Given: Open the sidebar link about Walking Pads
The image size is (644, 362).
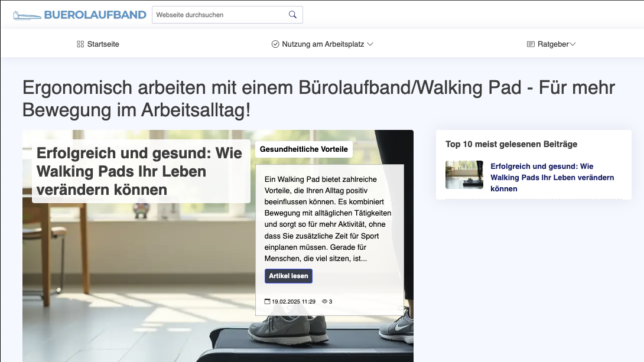Looking at the screenshot, I should point(552,177).
